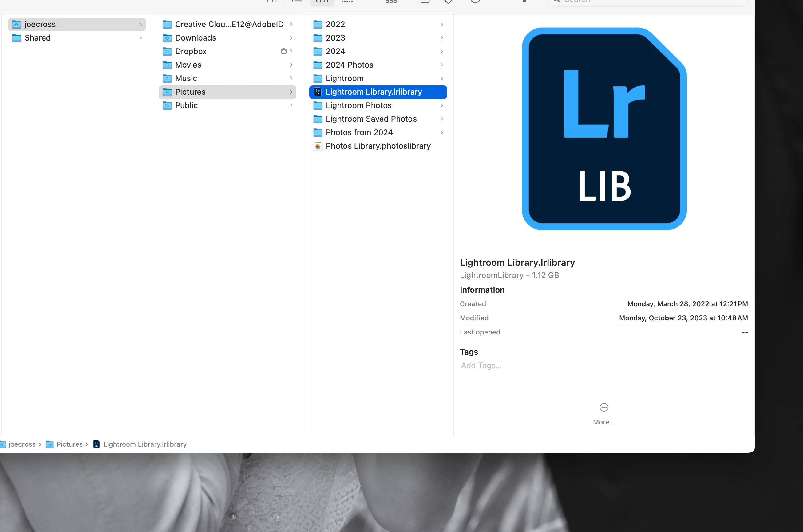Image resolution: width=803 pixels, height=532 pixels.
Task: Select Photos Library.photoslibrary file icon
Action: point(318,146)
